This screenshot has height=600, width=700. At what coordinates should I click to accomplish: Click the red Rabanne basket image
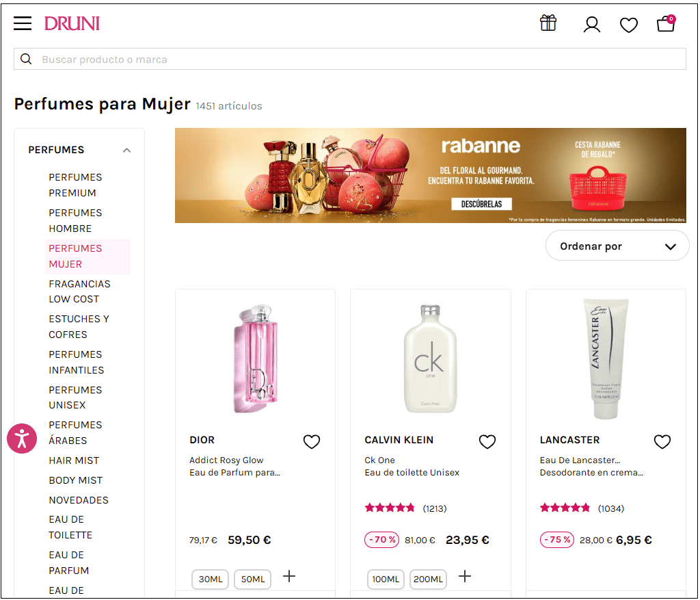(597, 187)
